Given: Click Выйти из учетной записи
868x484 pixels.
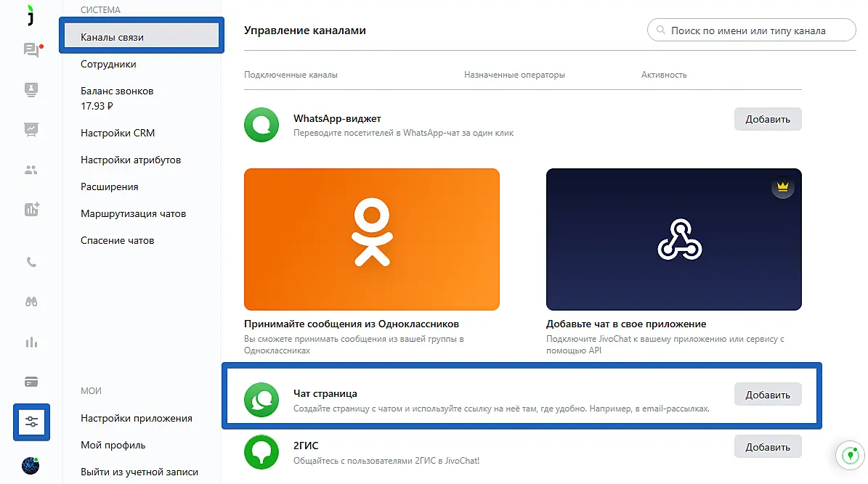Looking at the screenshot, I should point(139,472).
